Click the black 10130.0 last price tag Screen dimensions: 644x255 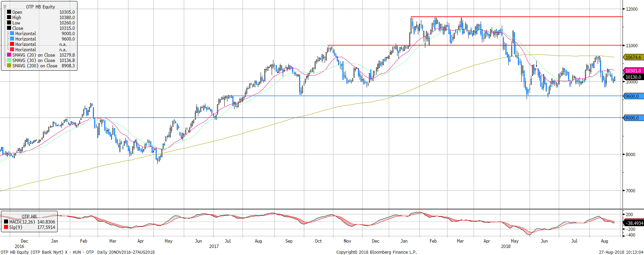click(x=633, y=77)
